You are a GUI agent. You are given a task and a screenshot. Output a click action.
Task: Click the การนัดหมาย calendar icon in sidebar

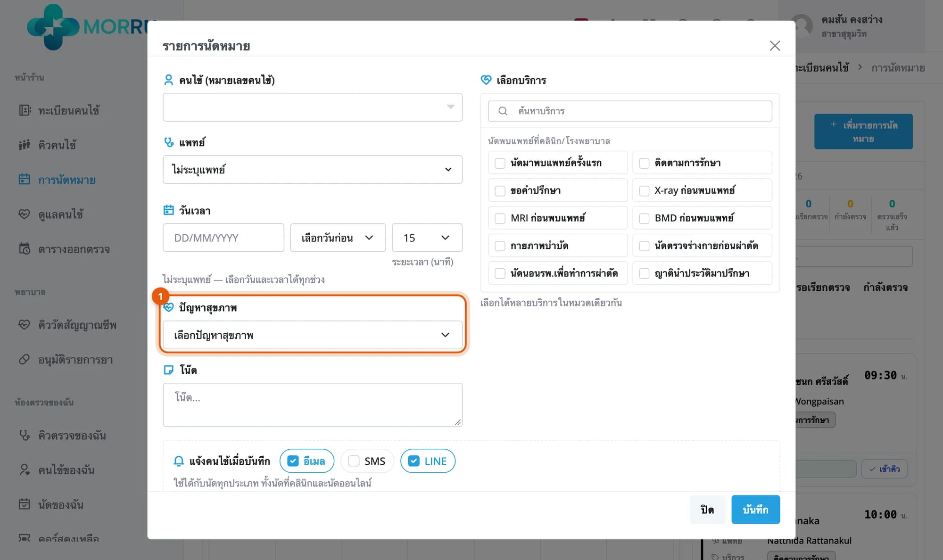(x=25, y=180)
